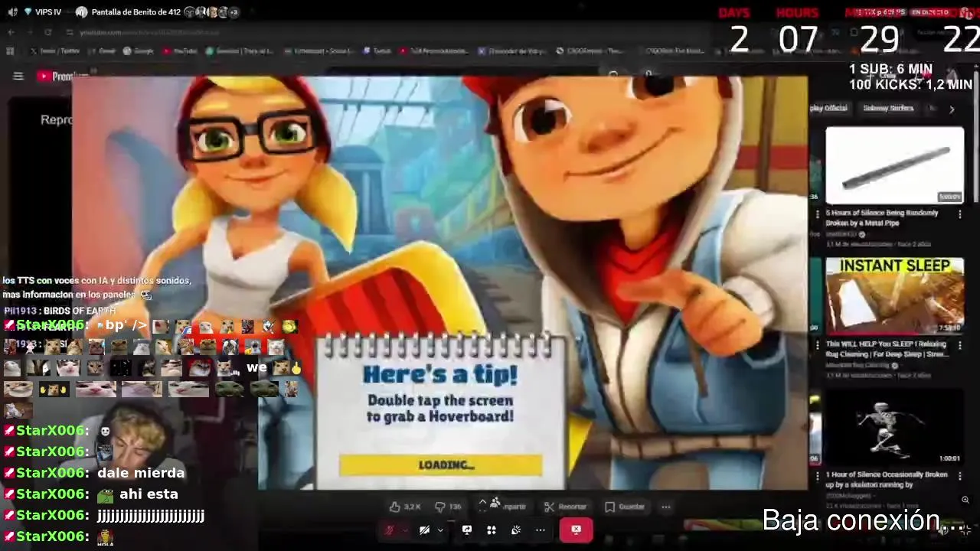Show the +3 extra viewers badge

click(x=234, y=12)
